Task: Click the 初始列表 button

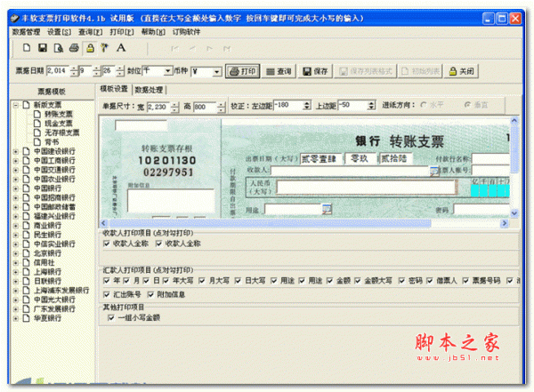Action: pos(421,71)
